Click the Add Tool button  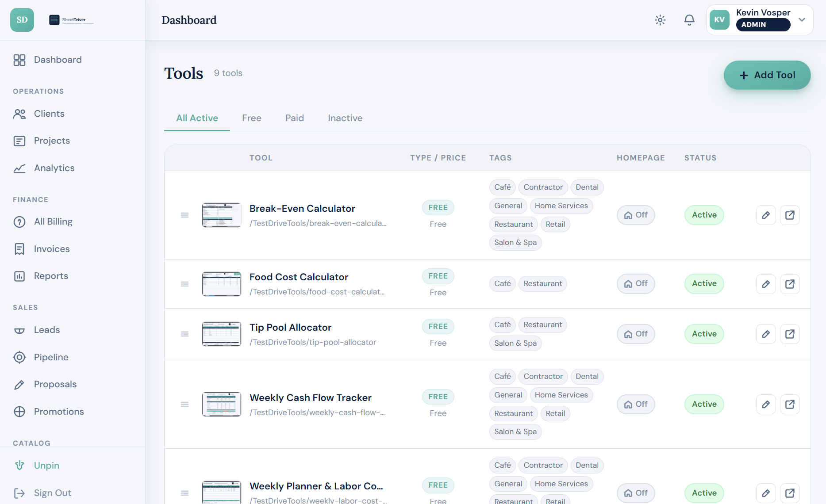767,75
